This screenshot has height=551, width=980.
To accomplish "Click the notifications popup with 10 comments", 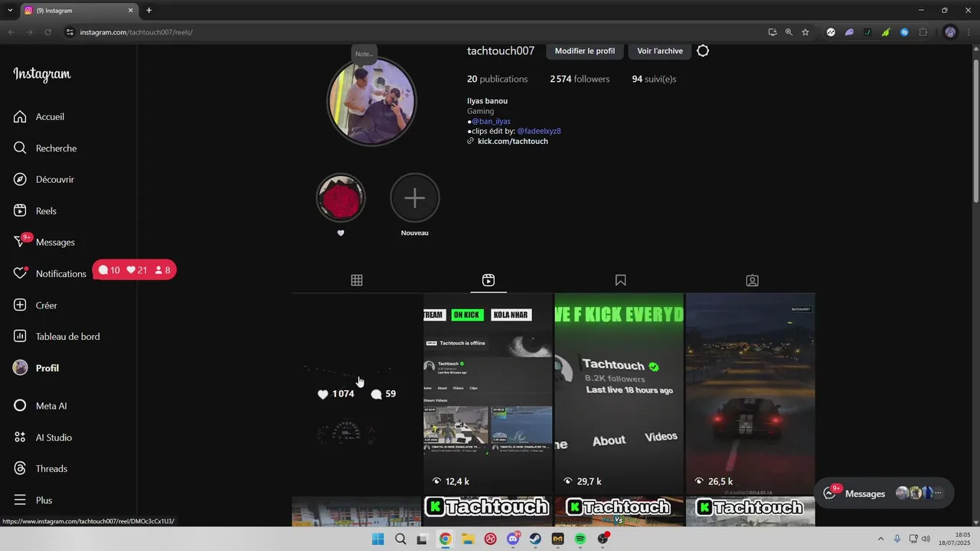I will 135,270.
